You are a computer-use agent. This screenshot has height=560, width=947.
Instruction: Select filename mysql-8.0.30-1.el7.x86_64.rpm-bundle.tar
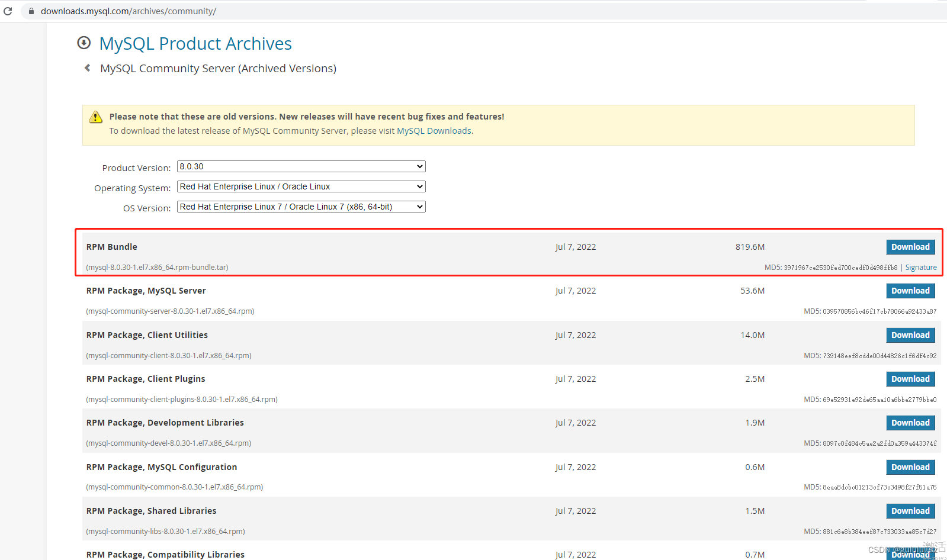pos(157,268)
